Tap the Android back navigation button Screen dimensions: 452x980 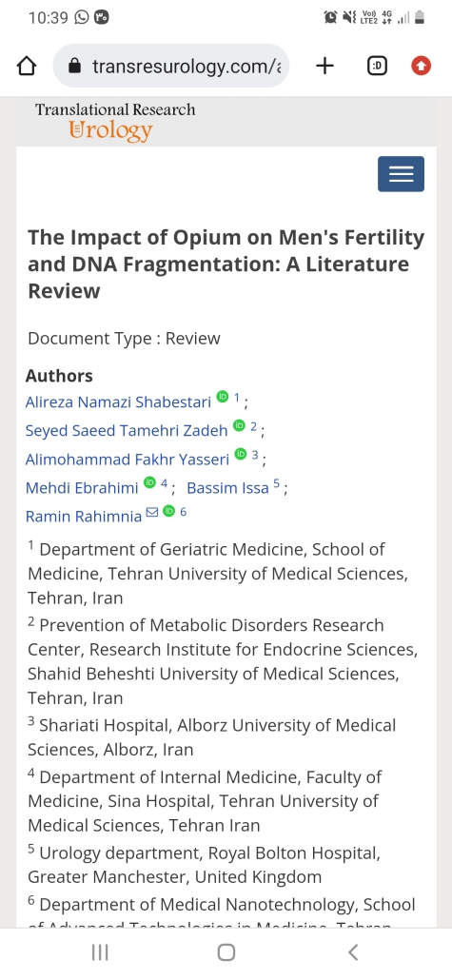353,952
